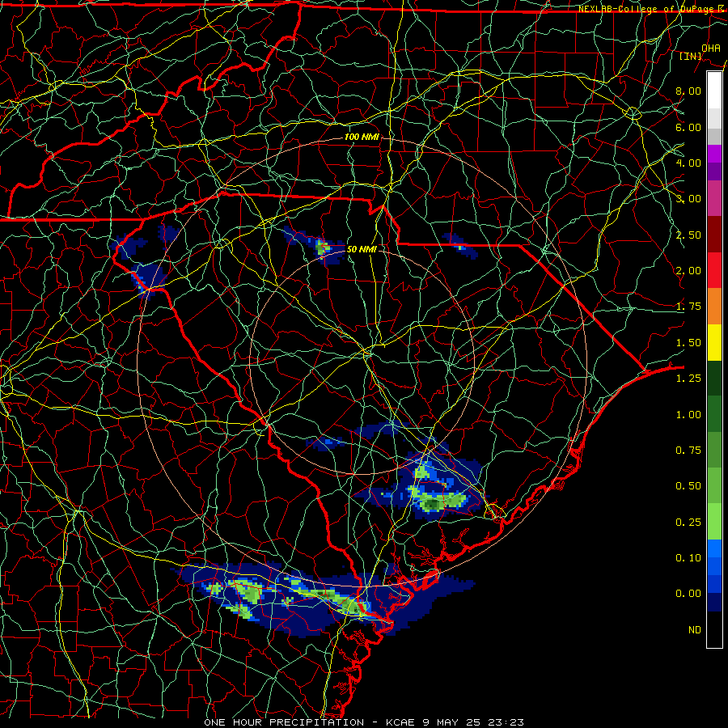Click the yellow 1.50 legend color swatch

tap(714, 342)
